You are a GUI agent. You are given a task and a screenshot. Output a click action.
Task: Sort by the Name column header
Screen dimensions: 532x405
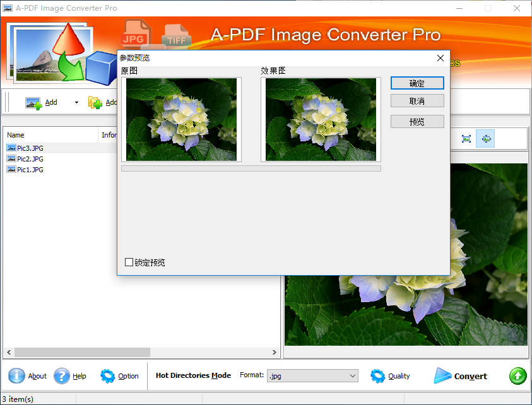pos(51,135)
